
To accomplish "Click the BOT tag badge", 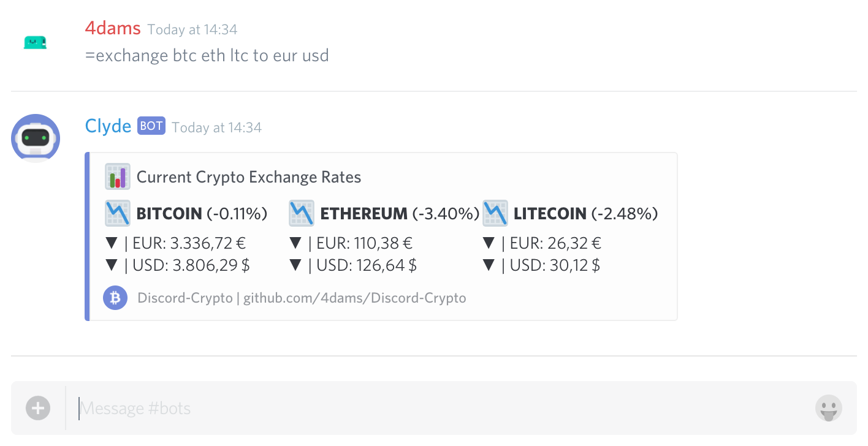I will (151, 126).
